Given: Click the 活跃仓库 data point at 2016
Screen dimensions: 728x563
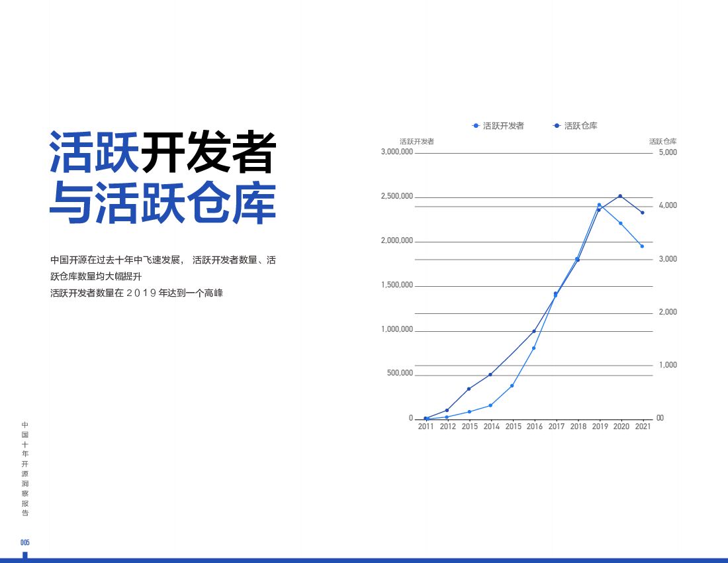Looking at the screenshot, I should tap(534, 331).
